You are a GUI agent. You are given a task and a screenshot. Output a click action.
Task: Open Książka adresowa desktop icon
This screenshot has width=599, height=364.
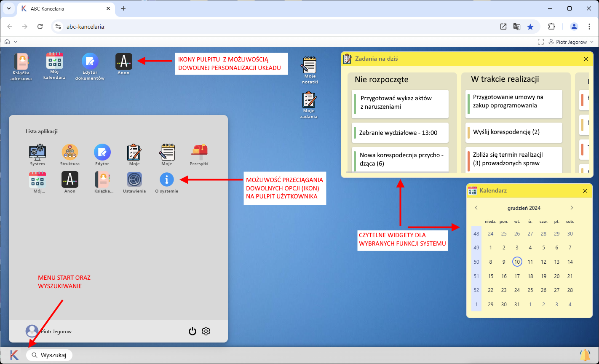(x=21, y=67)
